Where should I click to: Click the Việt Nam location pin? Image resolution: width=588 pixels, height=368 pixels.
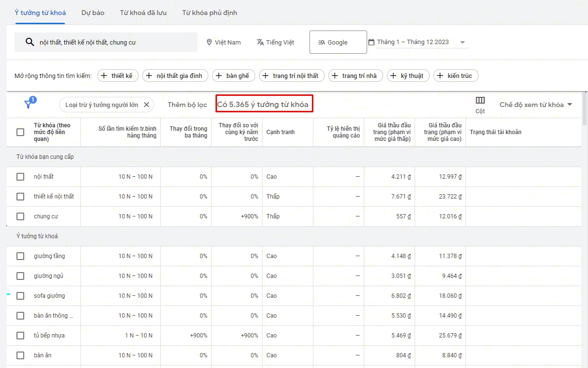[x=209, y=42]
